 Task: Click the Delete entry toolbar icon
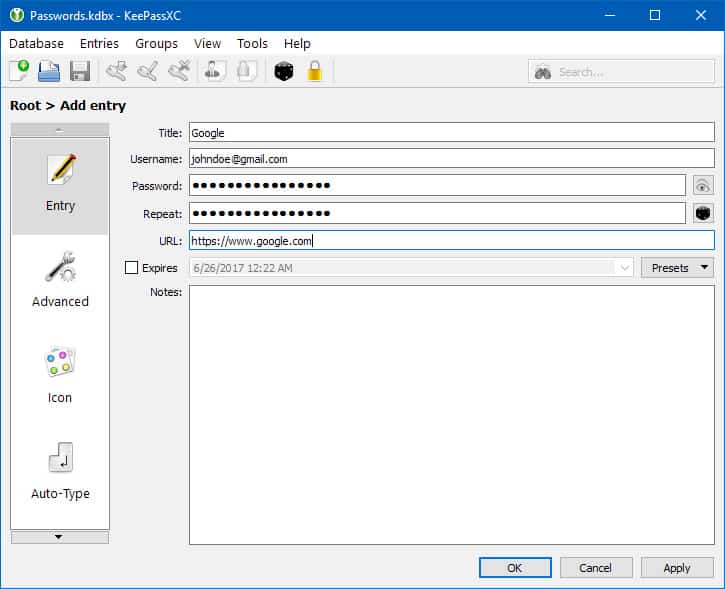pyautogui.click(x=179, y=71)
